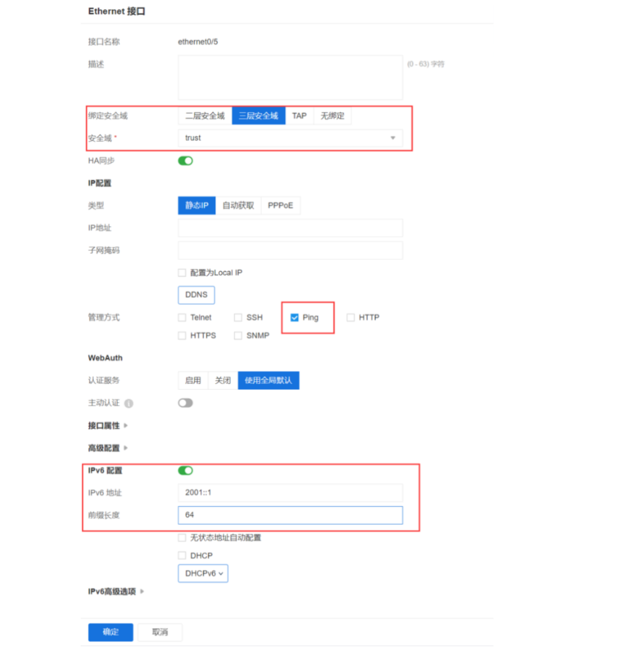This screenshot has width=644, height=650.
Task: Click the 确定 confirm button
Action: point(110,632)
